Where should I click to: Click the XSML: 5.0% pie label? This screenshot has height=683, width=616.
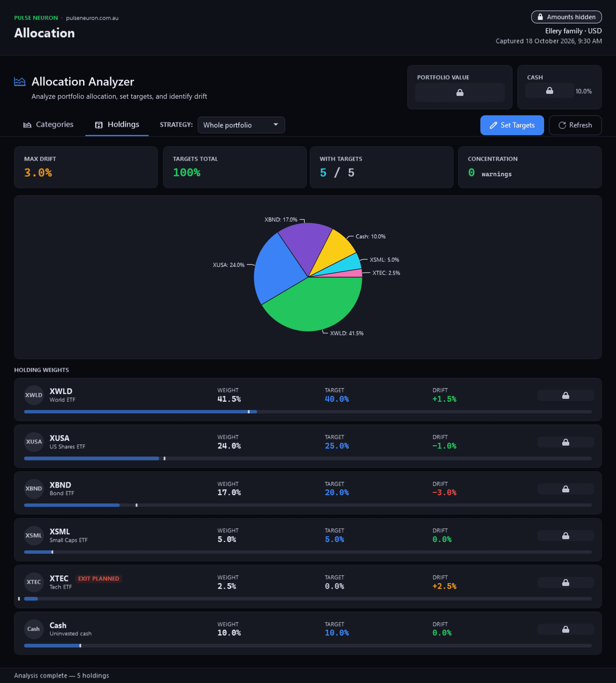click(384, 260)
